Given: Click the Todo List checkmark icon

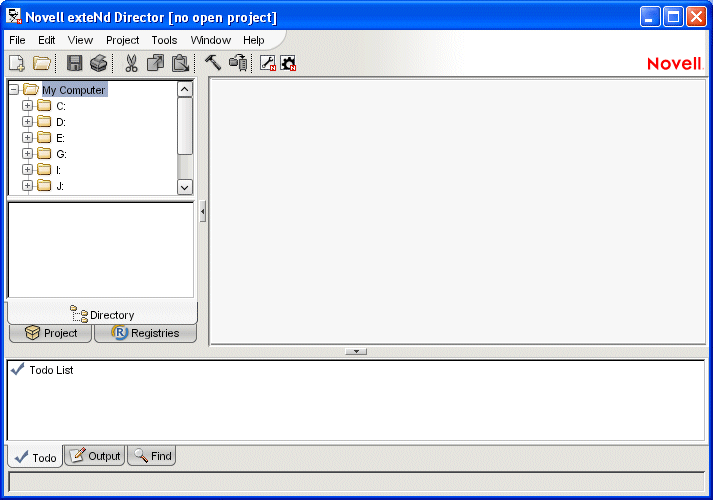Looking at the screenshot, I should coord(18,369).
